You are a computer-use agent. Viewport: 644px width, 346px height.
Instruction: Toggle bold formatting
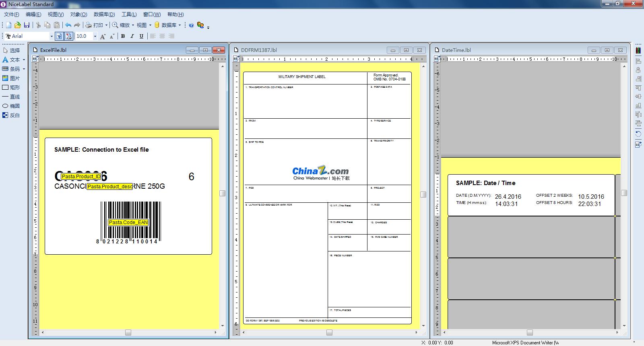pos(123,36)
